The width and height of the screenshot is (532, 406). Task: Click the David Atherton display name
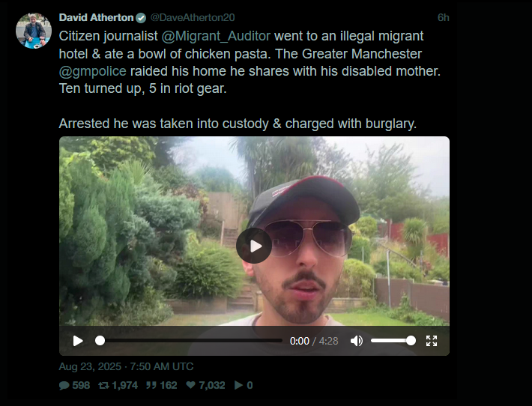coord(97,18)
